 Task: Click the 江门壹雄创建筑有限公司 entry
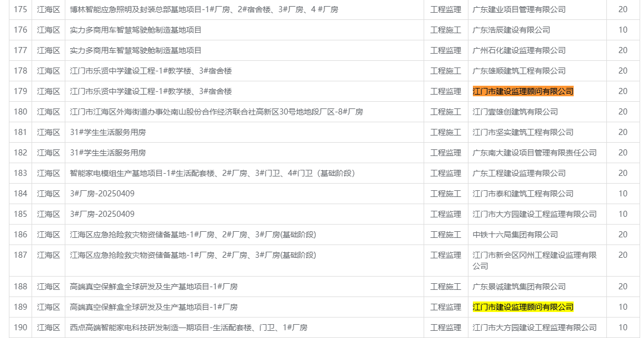point(515,112)
